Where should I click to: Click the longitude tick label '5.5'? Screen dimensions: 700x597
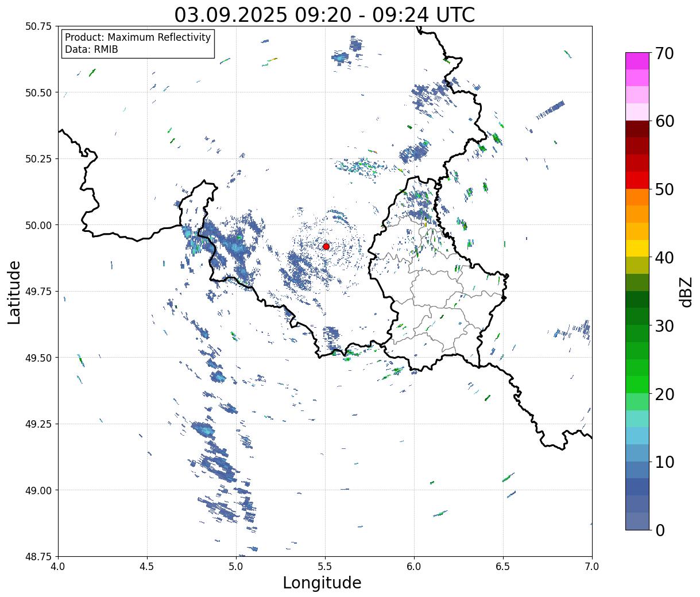point(325,567)
